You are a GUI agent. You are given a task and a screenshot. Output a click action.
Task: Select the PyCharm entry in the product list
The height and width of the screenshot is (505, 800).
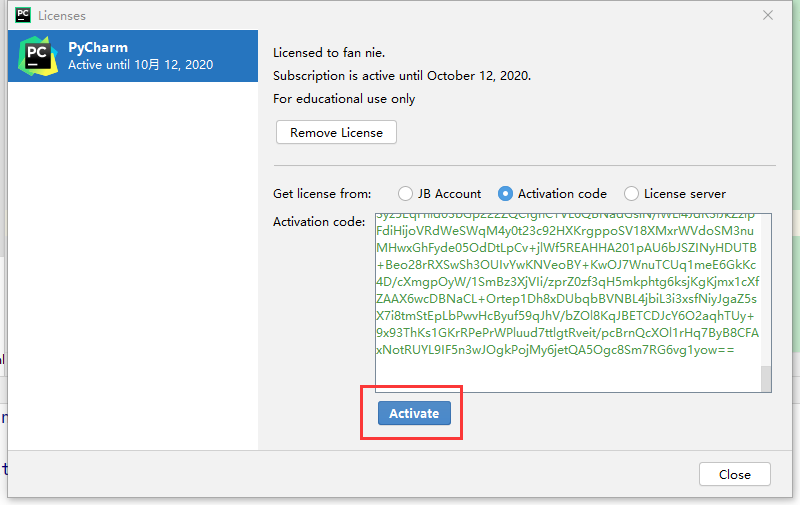click(x=133, y=56)
